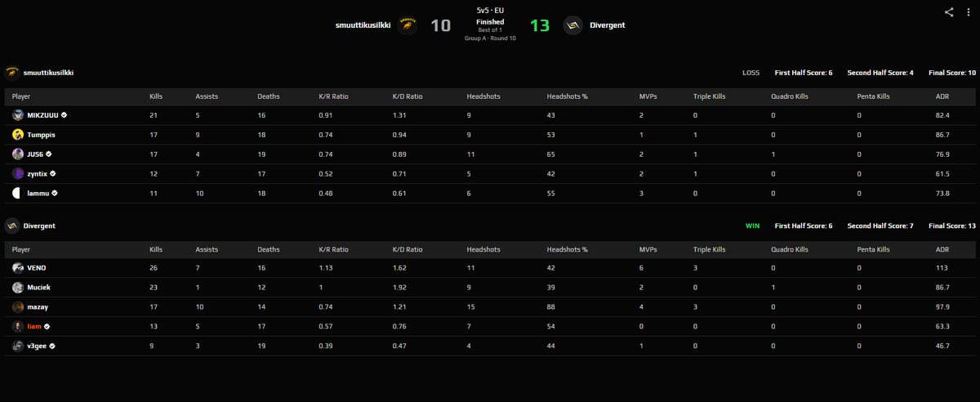This screenshot has height=402, width=980.
Task: Click verified badge next to JUS6
Action: click(50, 154)
